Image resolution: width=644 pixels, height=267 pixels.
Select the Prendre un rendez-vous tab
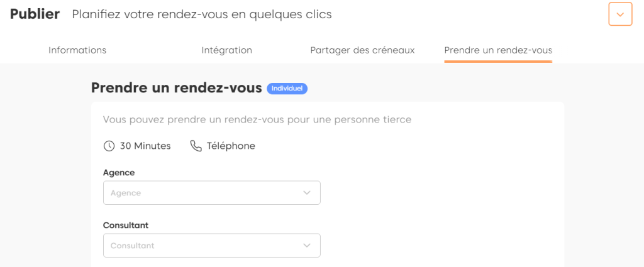(x=498, y=50)
